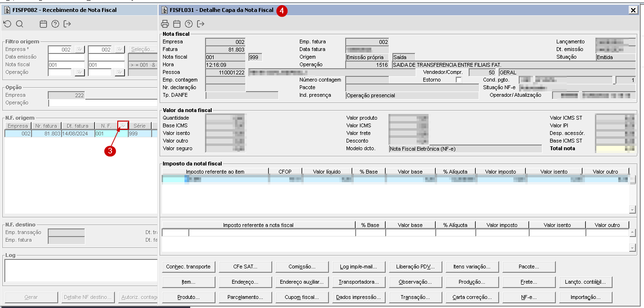Click 'SAIDA DE TRANSFERENCIA ENTRE FILIAIS FAT.' field
This screenshot has height=308, width=644.
pyautogui.click(x=514, y=64)
